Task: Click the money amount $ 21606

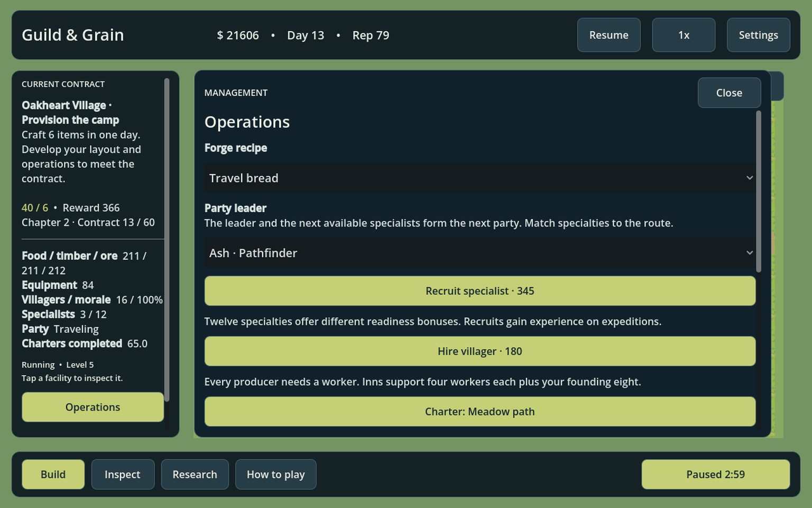Action: pyautogui.click(x=238, y=35)
